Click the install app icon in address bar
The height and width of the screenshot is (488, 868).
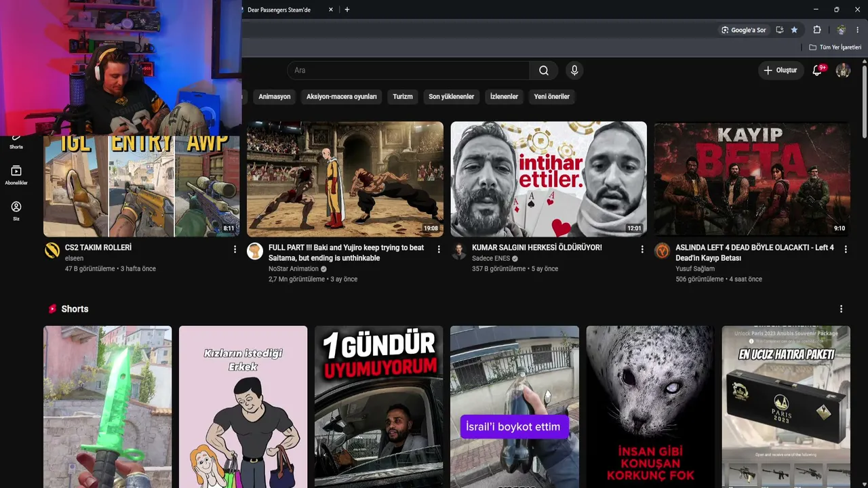point(780,30)
